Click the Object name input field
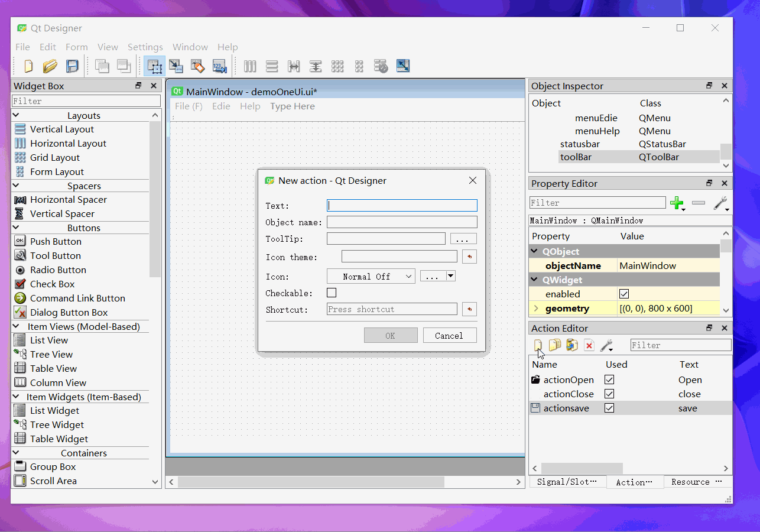The image size is (760, 532). click(402, 222)
